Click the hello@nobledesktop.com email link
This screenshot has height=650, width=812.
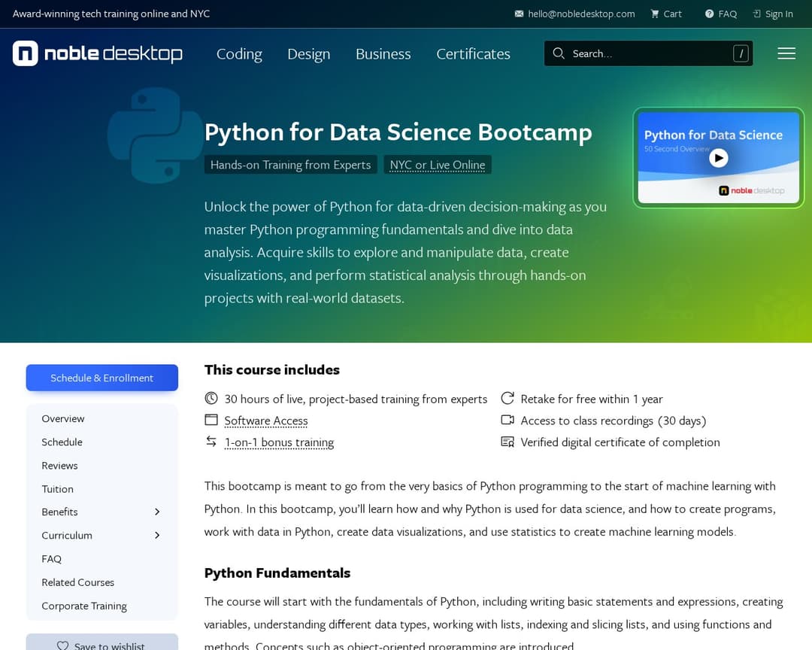(581, 14)
